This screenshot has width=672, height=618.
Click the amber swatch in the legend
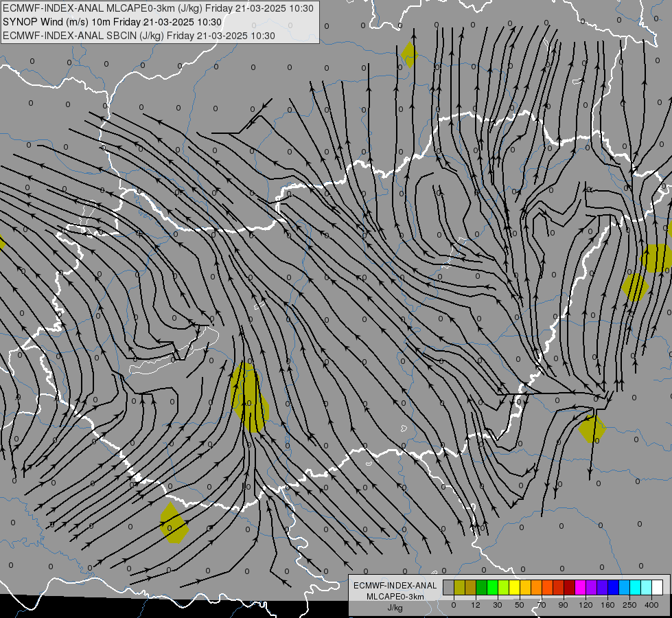526,587
